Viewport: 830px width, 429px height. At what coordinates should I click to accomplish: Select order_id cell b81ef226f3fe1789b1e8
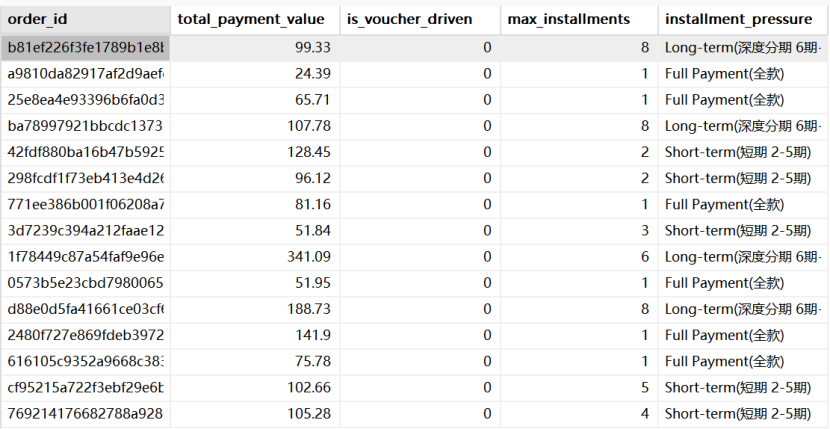pyautogui.click(x=85, y=48)
